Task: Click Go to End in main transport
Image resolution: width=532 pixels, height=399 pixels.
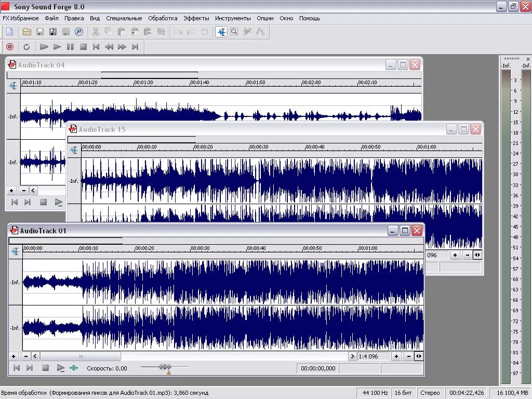Action: (135, 47)
